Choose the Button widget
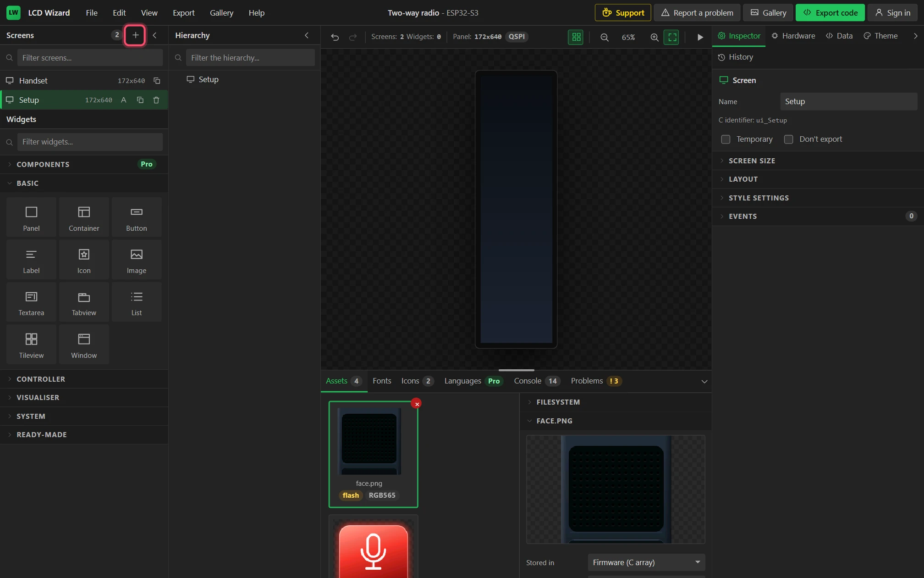Image resolution: width=924 pixels, height=578 pixels. click(137, 218)
